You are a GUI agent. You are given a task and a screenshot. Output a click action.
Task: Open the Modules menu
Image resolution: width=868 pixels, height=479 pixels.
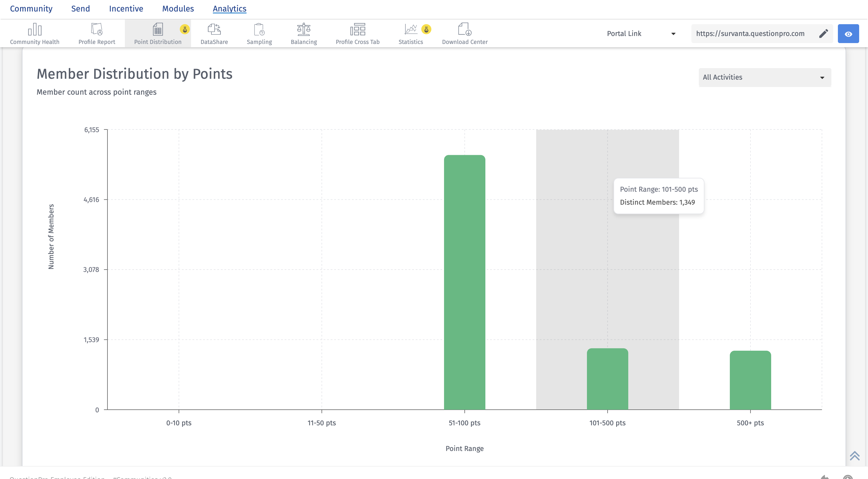click(177, 9)
